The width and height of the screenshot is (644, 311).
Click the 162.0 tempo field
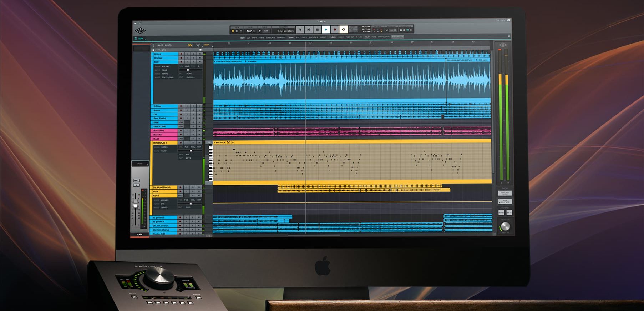click(x=250, y=31)
